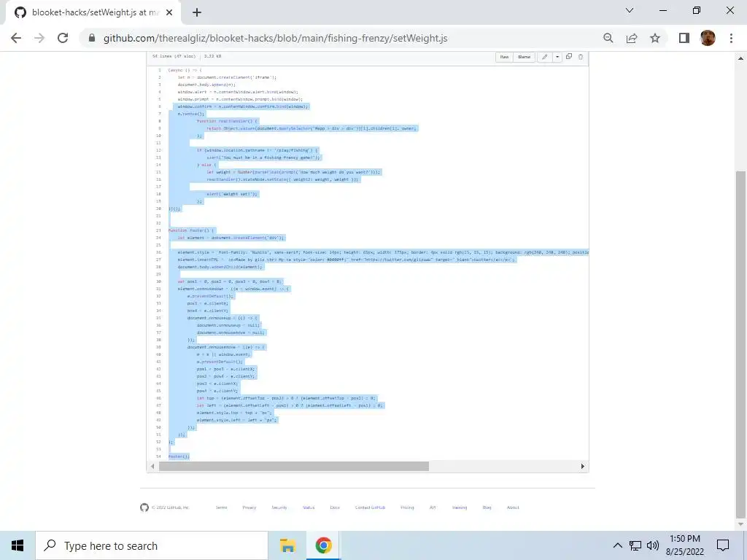Open the Windows Start menu

tap(18, 545)
